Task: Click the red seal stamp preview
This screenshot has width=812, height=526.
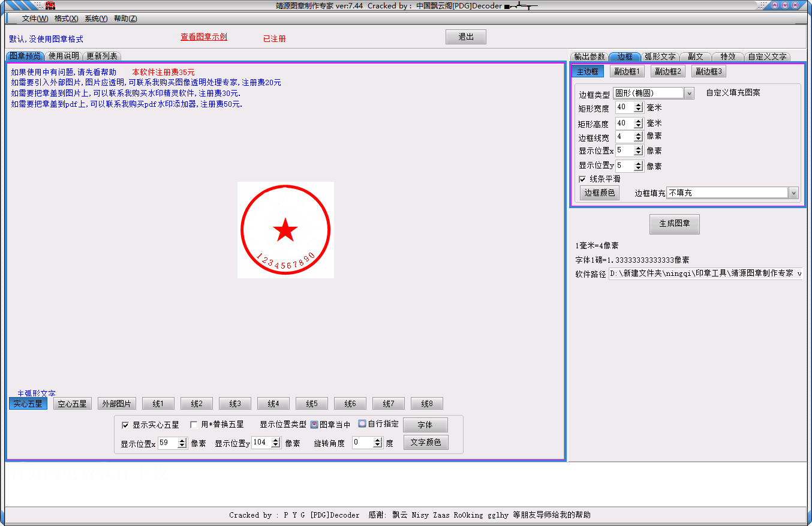Action: pos(285,230)
